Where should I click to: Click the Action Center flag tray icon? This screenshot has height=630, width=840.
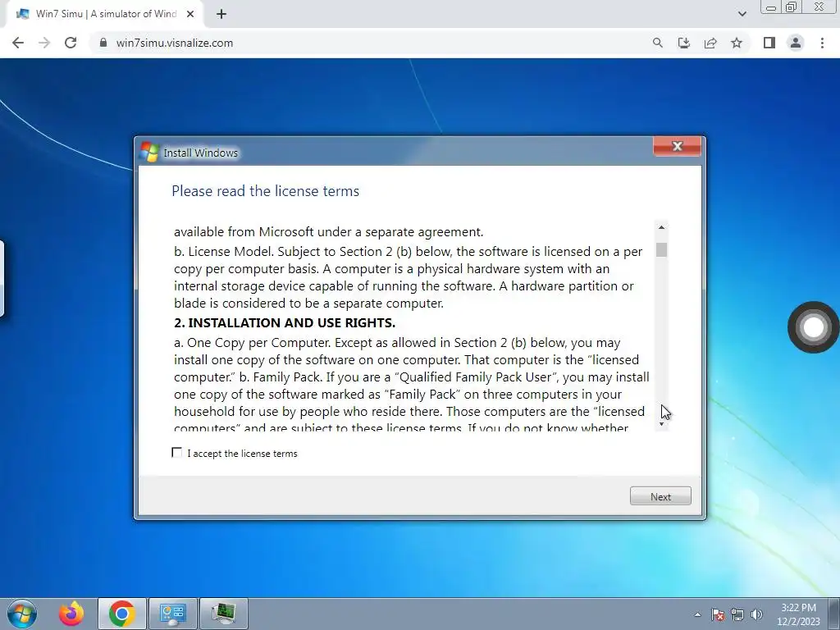tap(718, 614)
